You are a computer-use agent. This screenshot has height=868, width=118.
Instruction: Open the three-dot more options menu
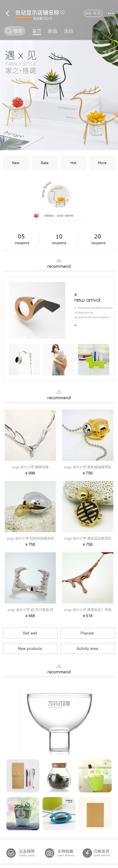click(x=111, y=14)
